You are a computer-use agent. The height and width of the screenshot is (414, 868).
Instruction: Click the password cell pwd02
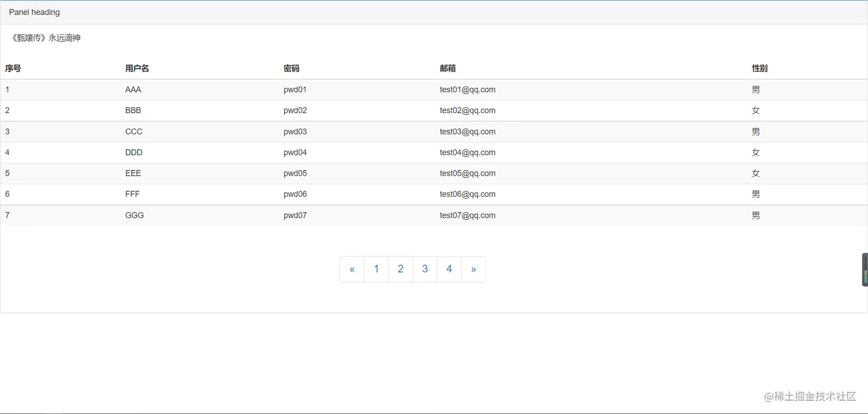pos(295,110)
